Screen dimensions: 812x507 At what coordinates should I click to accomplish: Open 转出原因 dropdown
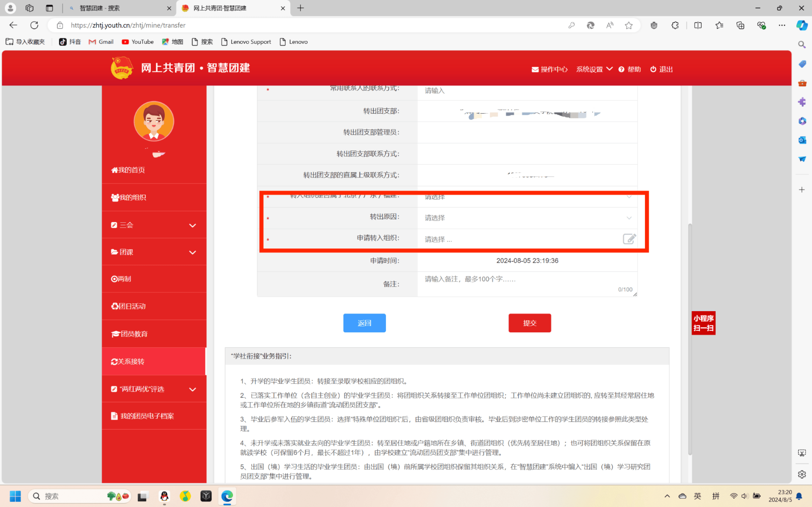527,218
